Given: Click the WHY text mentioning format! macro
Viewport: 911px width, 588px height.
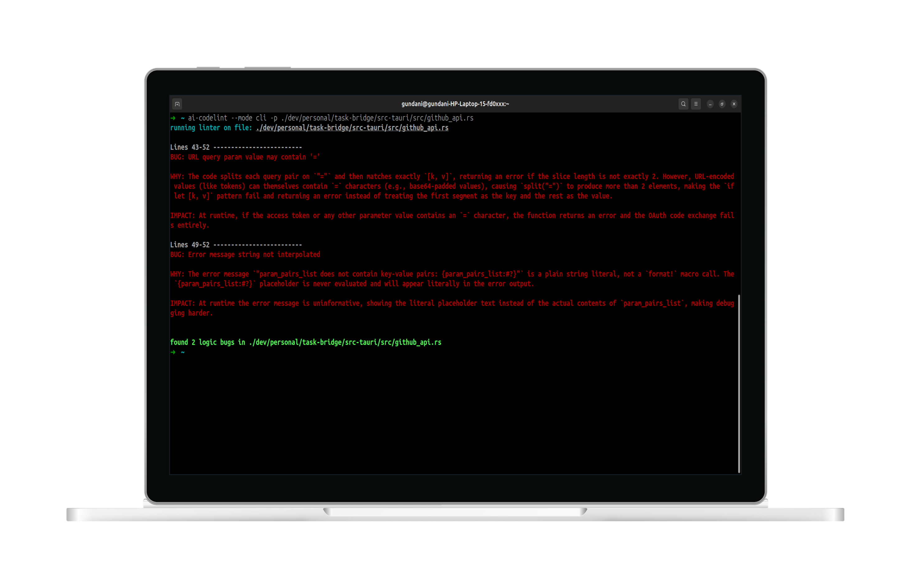Looking at the screenshot, I should (x=452, y=279).
